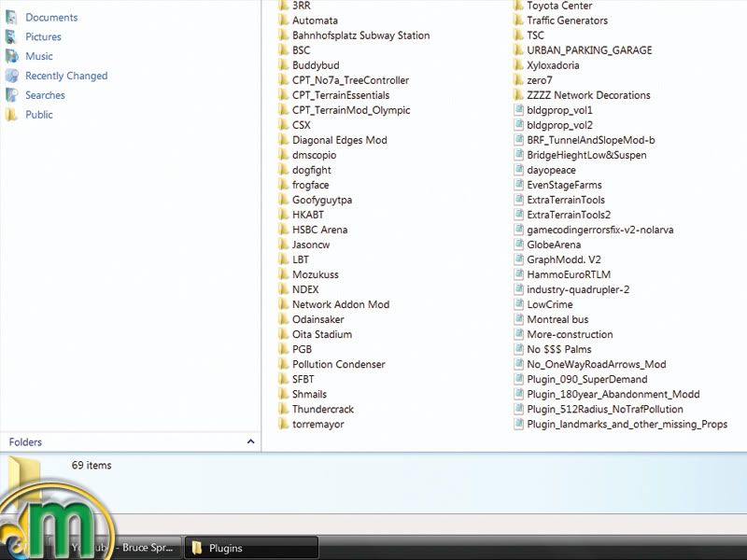Click the SFBT folder name

[x=303, y=379]
